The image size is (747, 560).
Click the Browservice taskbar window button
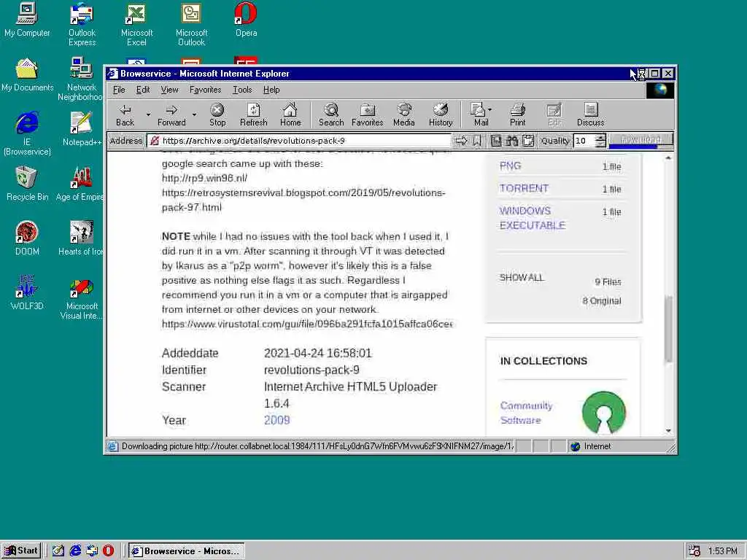[x=187, y=551]
